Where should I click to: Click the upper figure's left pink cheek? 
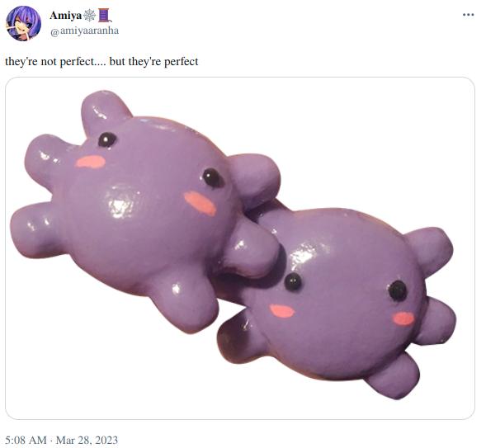point(91,162)
